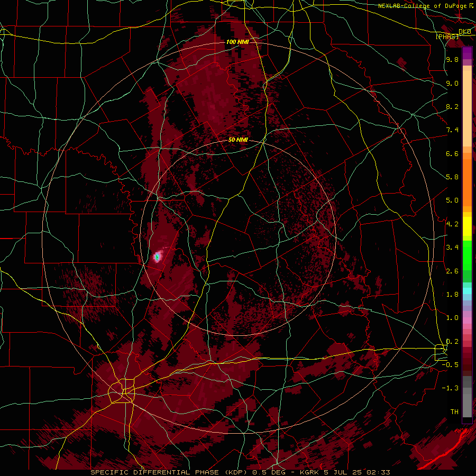Click the bright green segment of the color bar
Image resolution: width=476 pixels, height=476 pixels.
(467, 255)
